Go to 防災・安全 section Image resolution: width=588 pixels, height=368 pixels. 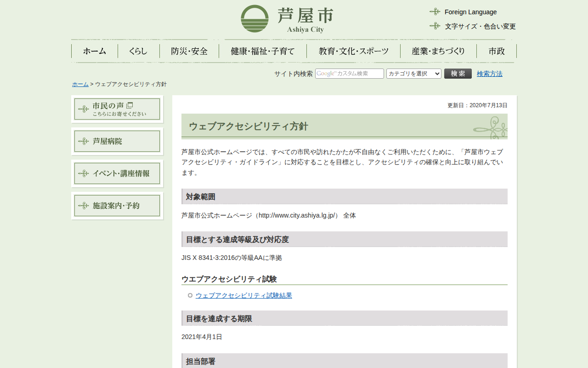pos(189,51)
